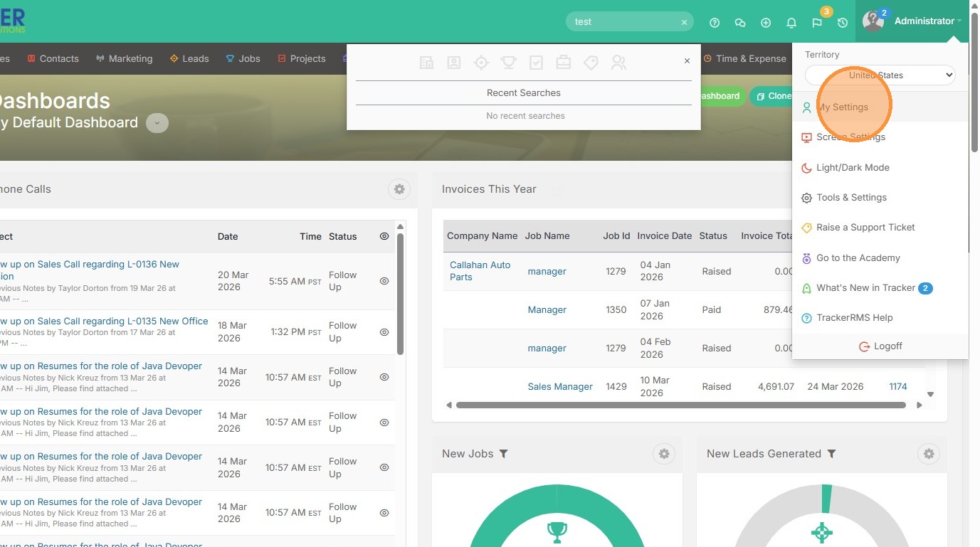Click Logoff
The height and width of the screenshot is (547, 980).
click(880, 346)
